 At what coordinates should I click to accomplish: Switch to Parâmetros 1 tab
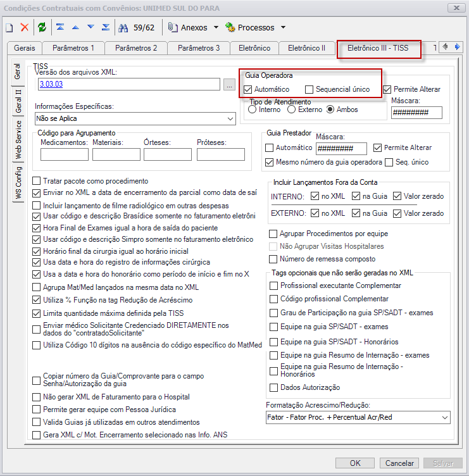click(x=73, y=48)
